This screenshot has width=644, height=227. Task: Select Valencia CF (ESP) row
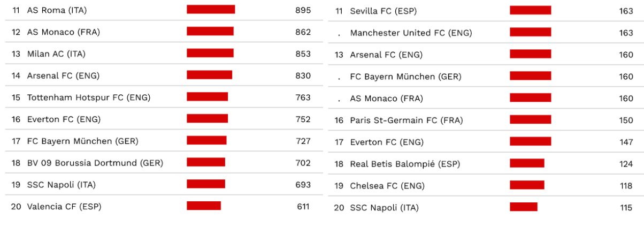(64, 206)
